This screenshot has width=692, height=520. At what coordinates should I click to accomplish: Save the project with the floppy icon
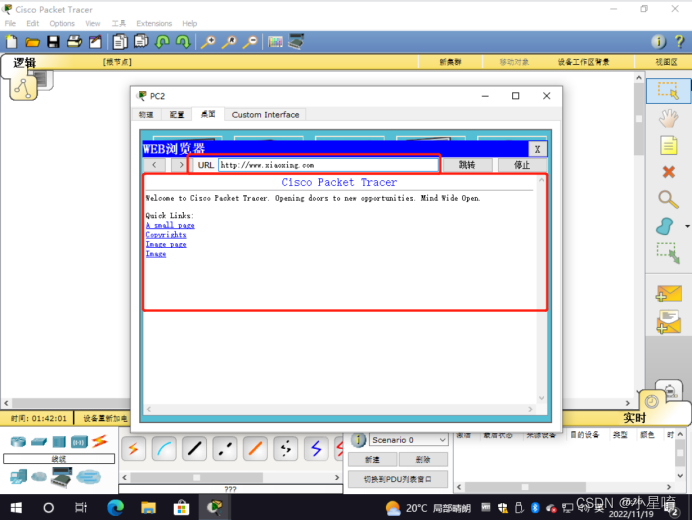[53, 42]
